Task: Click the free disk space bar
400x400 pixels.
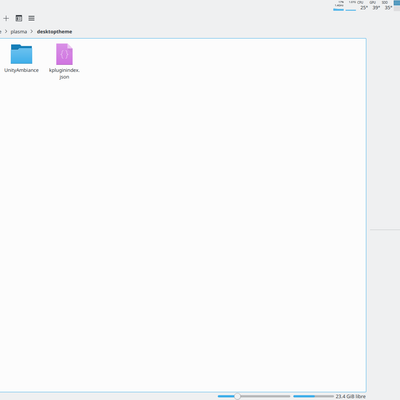Action: tap(313, 396)
